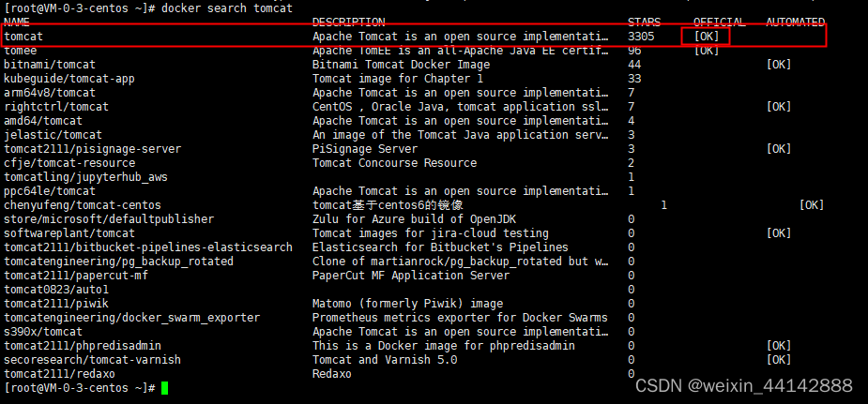
Task: Click 'Elasticsearch for Bitbucket's Pipelines' description
Action: 440,247
